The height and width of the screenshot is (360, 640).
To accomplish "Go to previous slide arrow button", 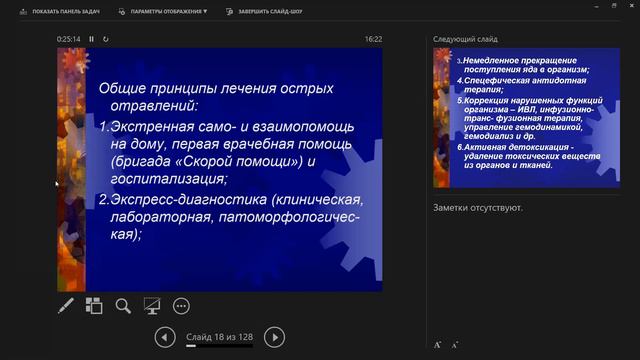I will tap(165, 337).
